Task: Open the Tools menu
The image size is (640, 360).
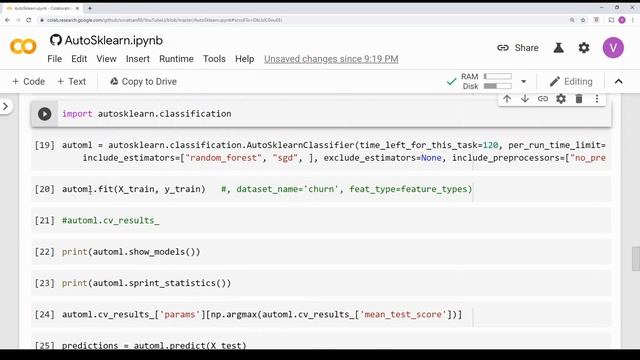Action: click(x=214, y=59)
